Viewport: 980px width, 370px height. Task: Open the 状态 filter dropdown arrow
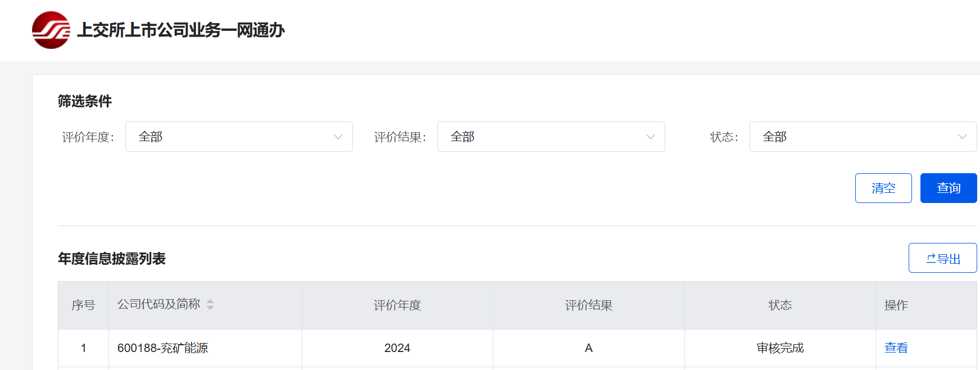[962, 137]
